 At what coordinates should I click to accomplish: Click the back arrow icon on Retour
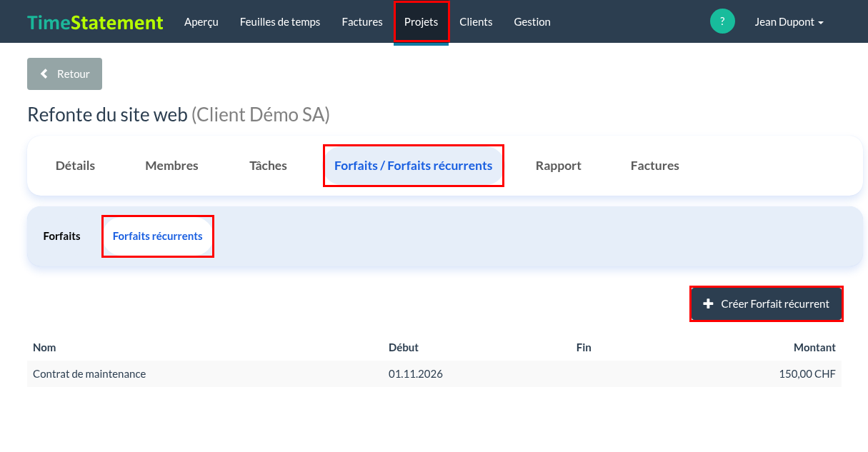point(44,74)
